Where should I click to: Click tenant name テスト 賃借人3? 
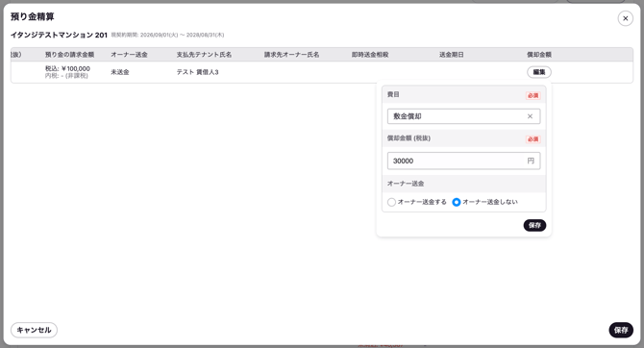pyautogui.click(x=198, y=72)
